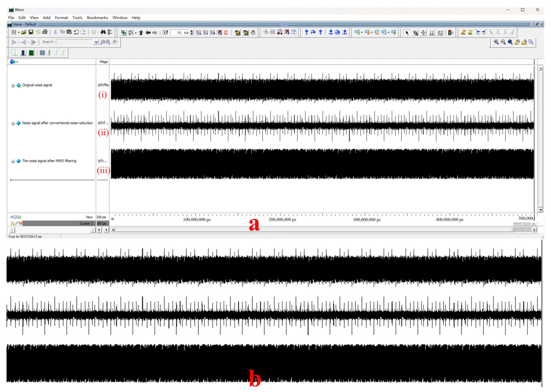The image size is (551, 392).
Task: Expand the PRPD filtering signal bus
Action: click(13, 161)
